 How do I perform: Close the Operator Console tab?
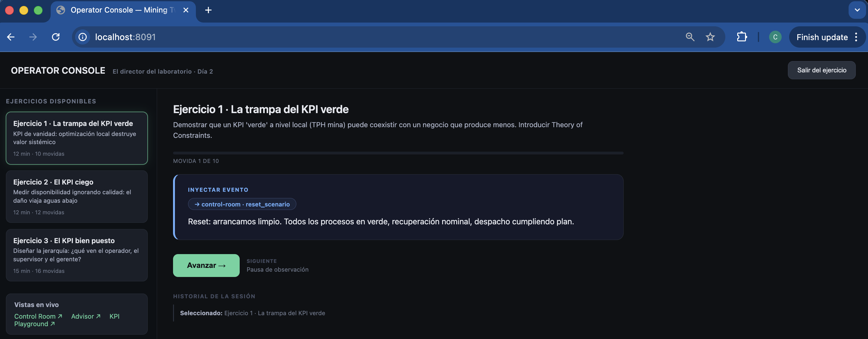(186, 10)
